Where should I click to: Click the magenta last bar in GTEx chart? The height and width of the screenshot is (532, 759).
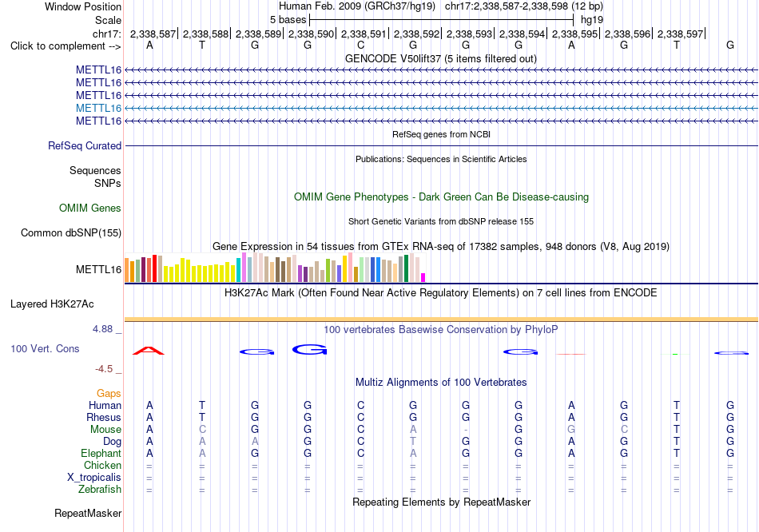(x=423, y=278)
